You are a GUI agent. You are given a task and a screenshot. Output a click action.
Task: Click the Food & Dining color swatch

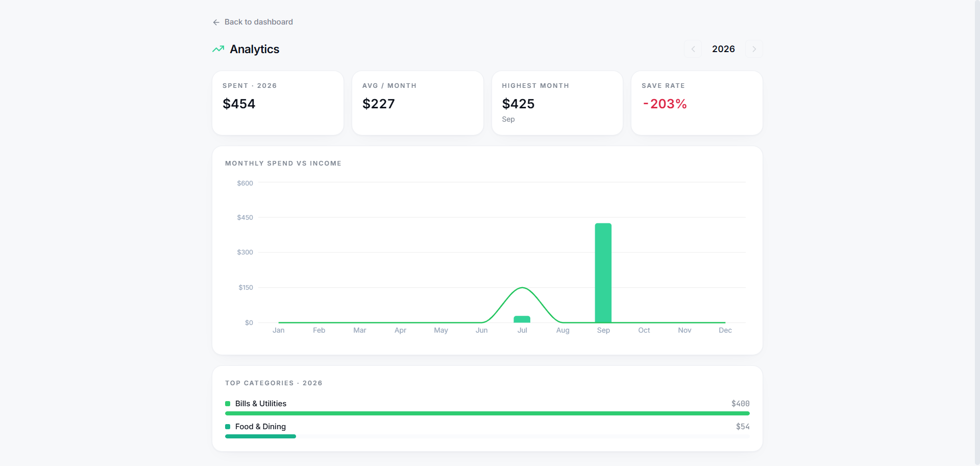pyautogui.click(x=228, y=427)
